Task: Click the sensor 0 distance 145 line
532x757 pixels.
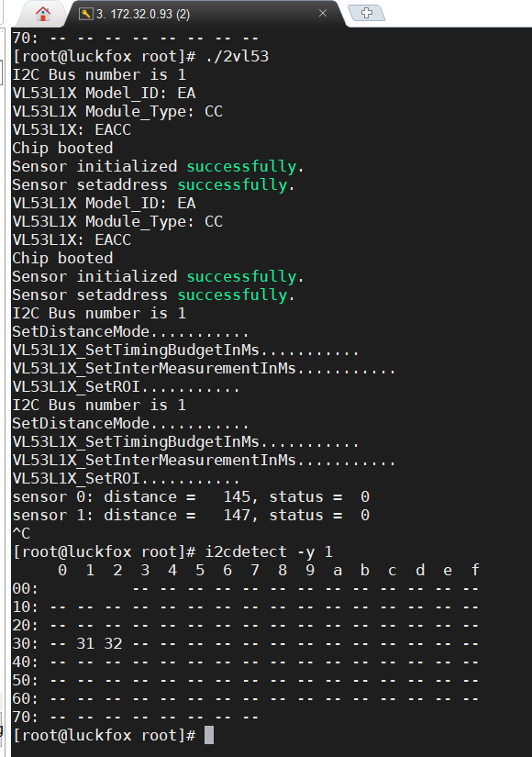Action: coord(191,496)
